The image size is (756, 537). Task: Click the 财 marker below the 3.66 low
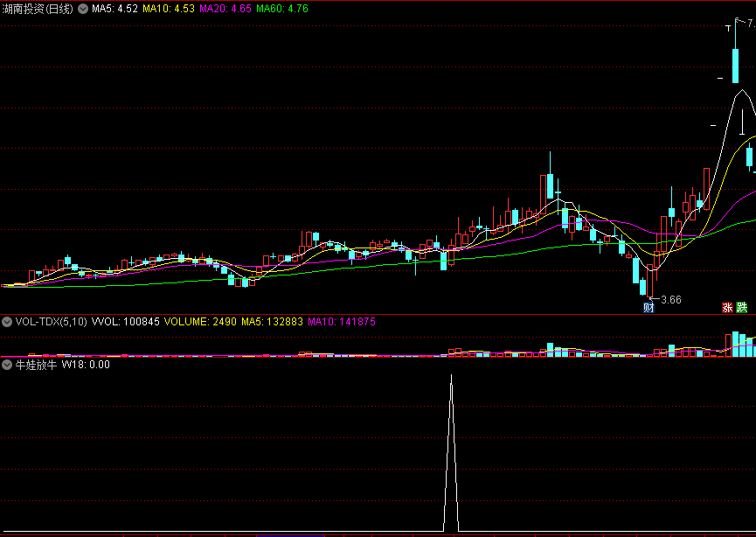coord(649,307)
